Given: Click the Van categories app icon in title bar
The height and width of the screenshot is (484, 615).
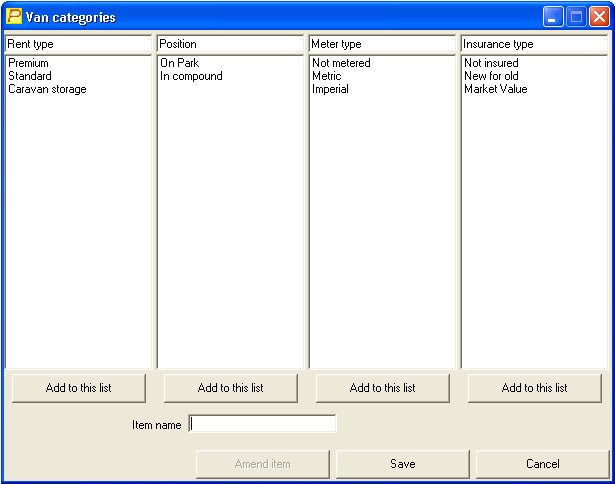Looking at the screenshot, I should 14,16.
